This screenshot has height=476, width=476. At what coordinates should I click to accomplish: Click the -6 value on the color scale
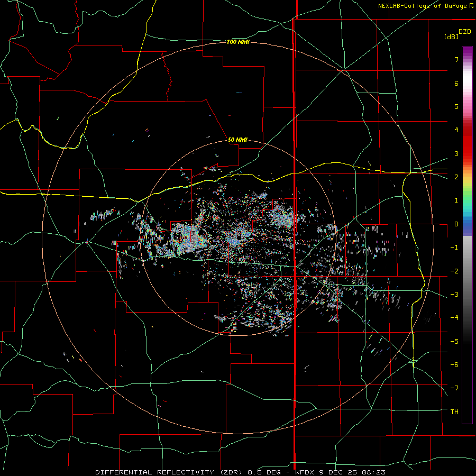(x=454, y=364)
